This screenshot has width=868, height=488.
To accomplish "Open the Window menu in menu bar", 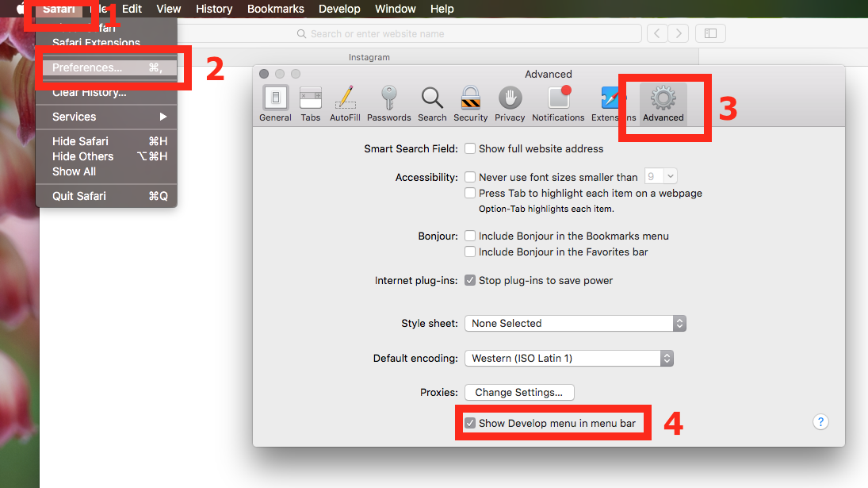I will coord(396,9).
